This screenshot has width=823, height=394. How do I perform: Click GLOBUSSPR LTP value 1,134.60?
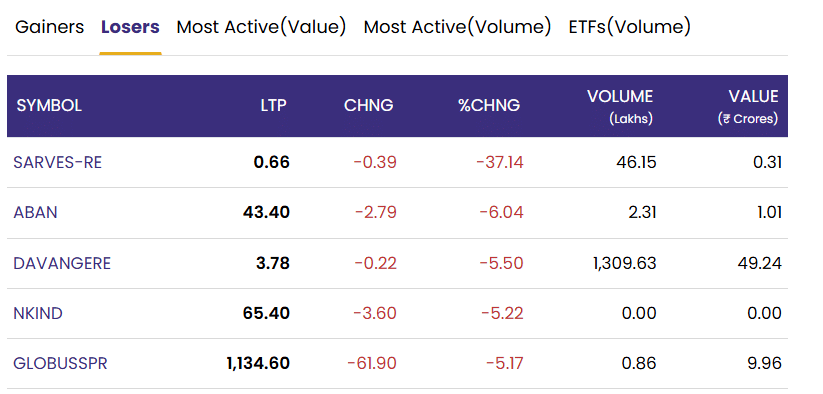(258, 363)
